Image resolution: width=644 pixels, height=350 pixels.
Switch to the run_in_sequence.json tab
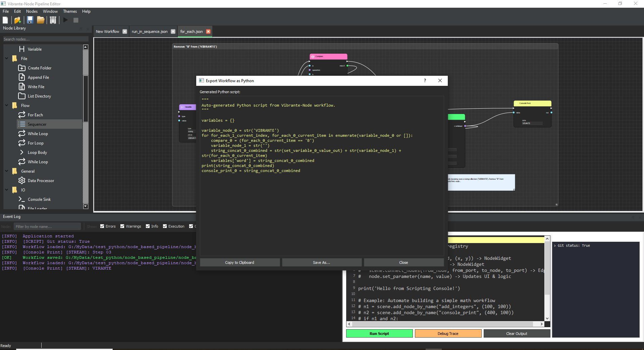(x=150, y=32)
